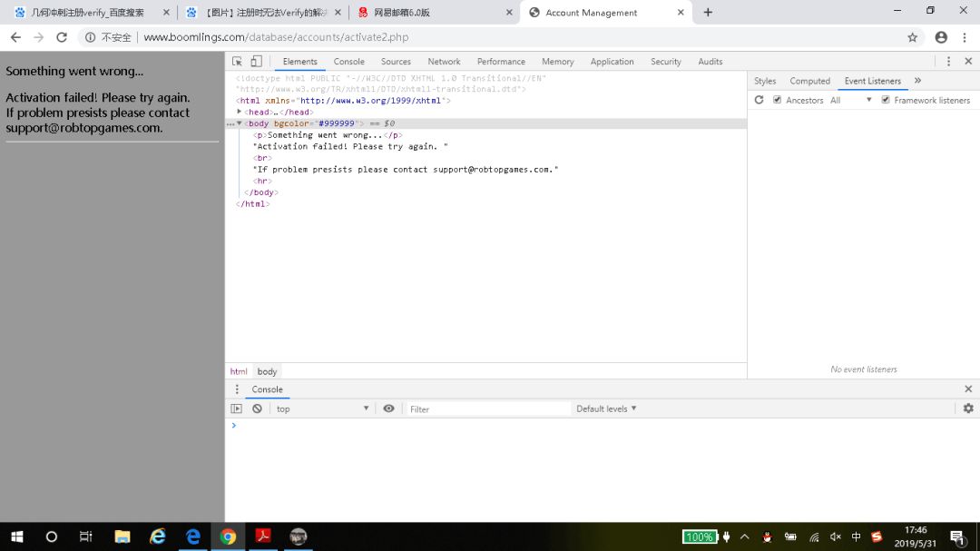
Task: Open the top context dropdown
Action: 322,408
